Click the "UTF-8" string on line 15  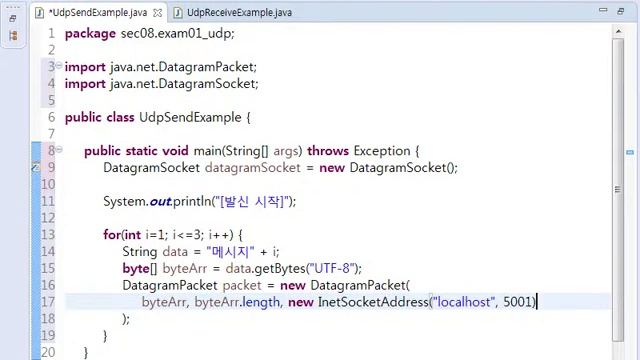click(x=332, y=269)
